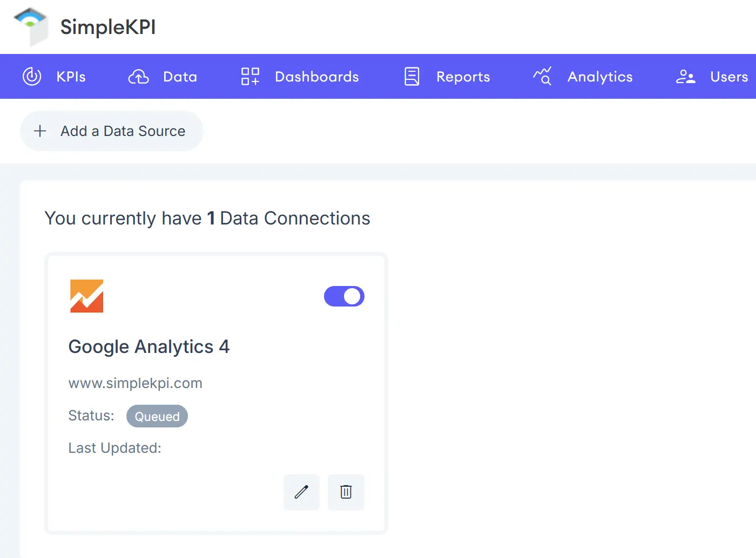
Task: Click the plus icon for adding a source
Action: point(40,131)
